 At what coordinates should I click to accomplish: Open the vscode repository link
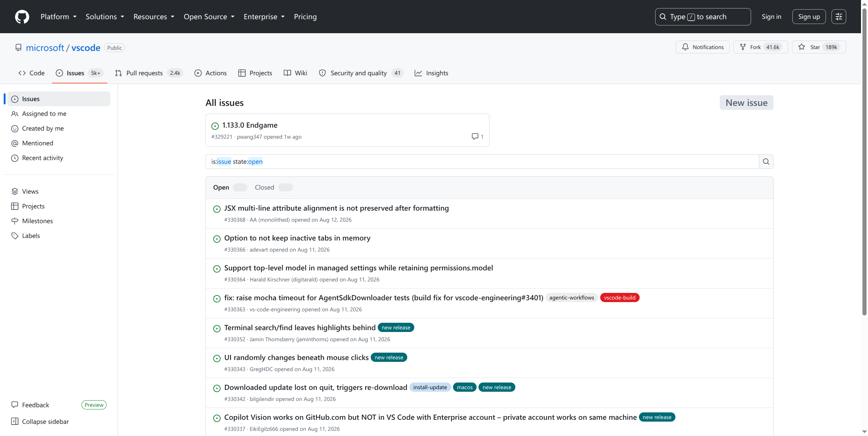(86, 48)
